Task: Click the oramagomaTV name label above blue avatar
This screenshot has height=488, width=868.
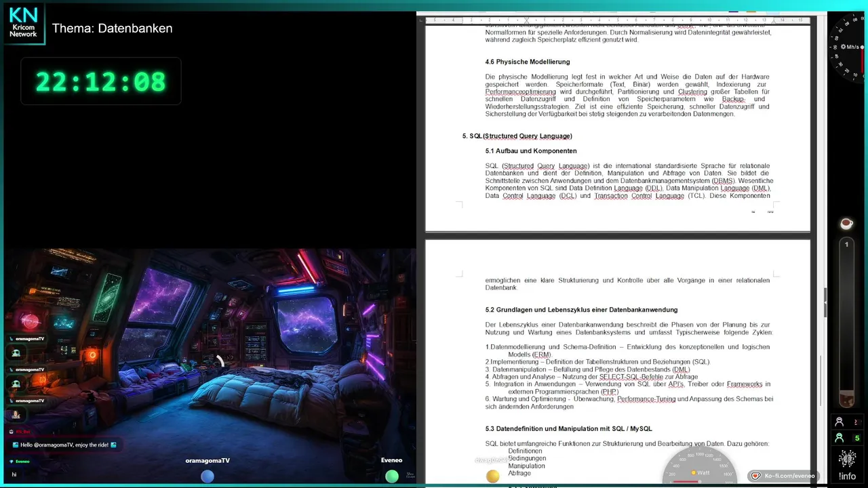Action: pyautogui.click(x=208, y=461)
